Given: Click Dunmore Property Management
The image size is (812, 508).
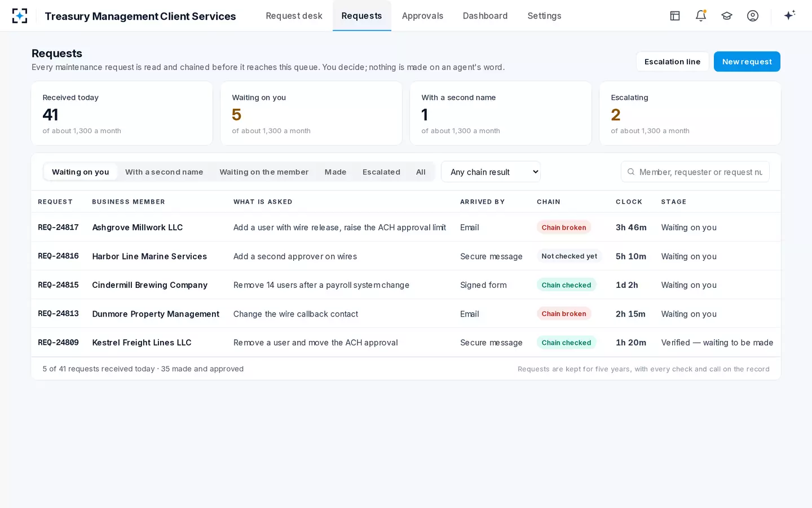Looking at the screenshot, I should (x=156, y=314).
